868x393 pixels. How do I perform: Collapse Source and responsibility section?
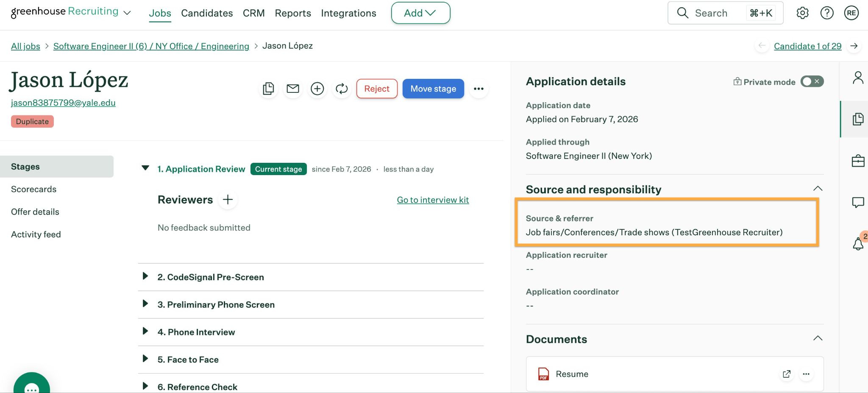818,189
